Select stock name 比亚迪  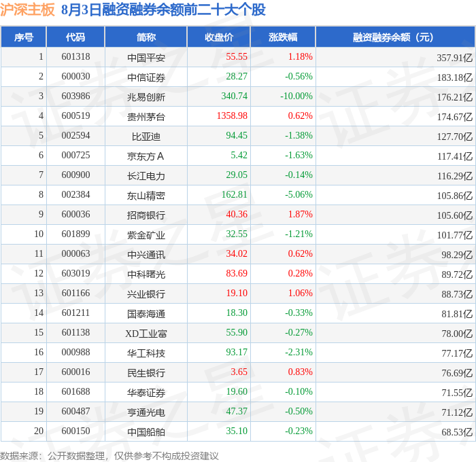pyautogui.click(x=146, y=136)
